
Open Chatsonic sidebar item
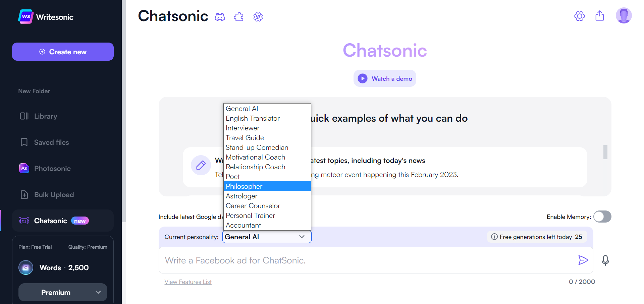pyautogui.click(x=63, y=221)
